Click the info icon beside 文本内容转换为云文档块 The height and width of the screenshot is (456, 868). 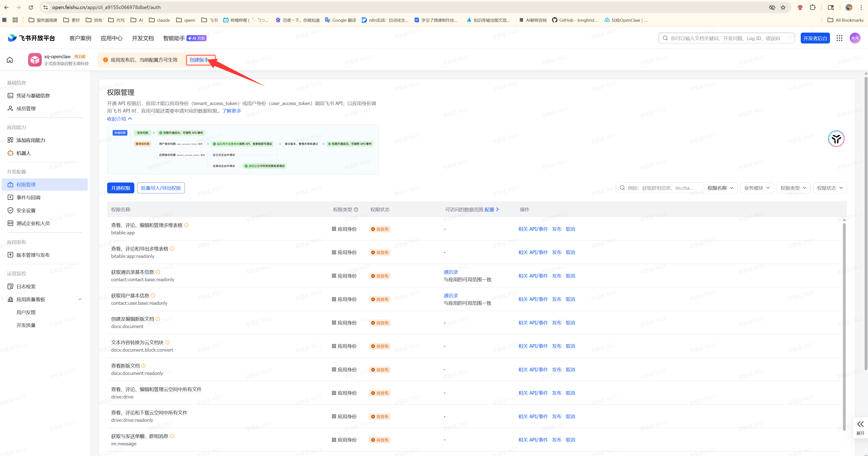coord(167,343)
